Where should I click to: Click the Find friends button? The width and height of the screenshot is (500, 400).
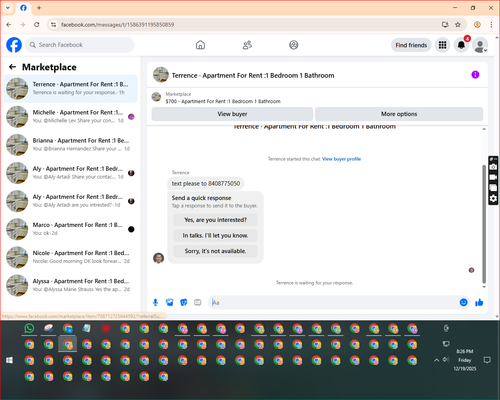coord(411,45)
